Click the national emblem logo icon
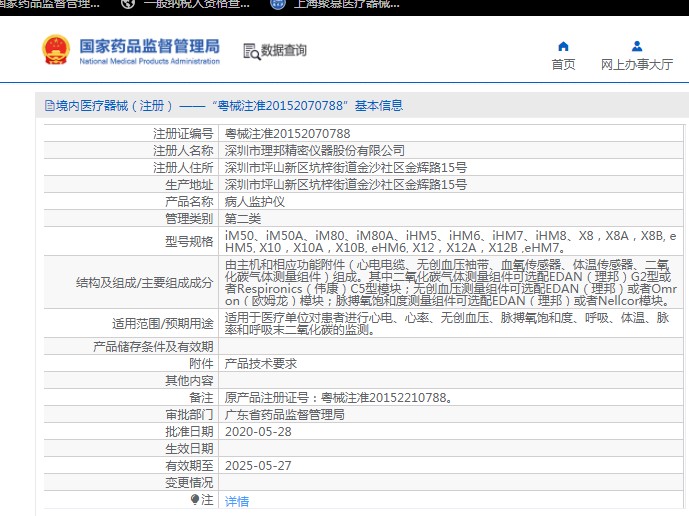689x516 pixels. [56, 50]
